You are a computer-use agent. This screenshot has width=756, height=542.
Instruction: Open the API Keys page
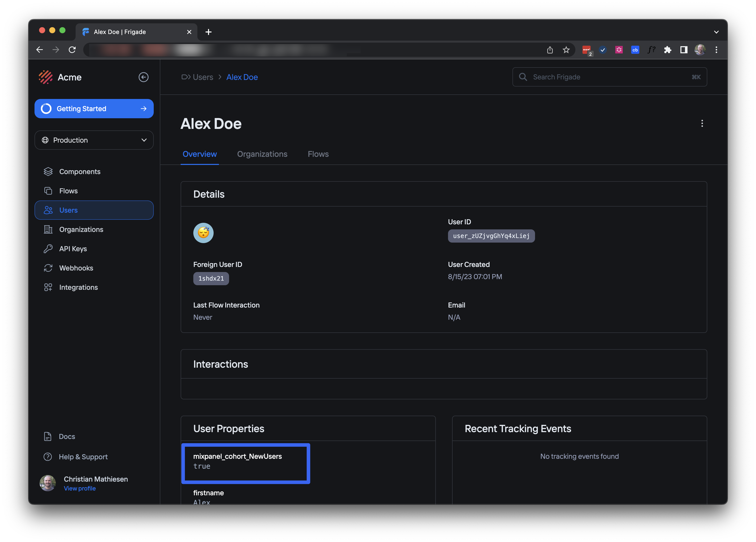click(73, 249)
